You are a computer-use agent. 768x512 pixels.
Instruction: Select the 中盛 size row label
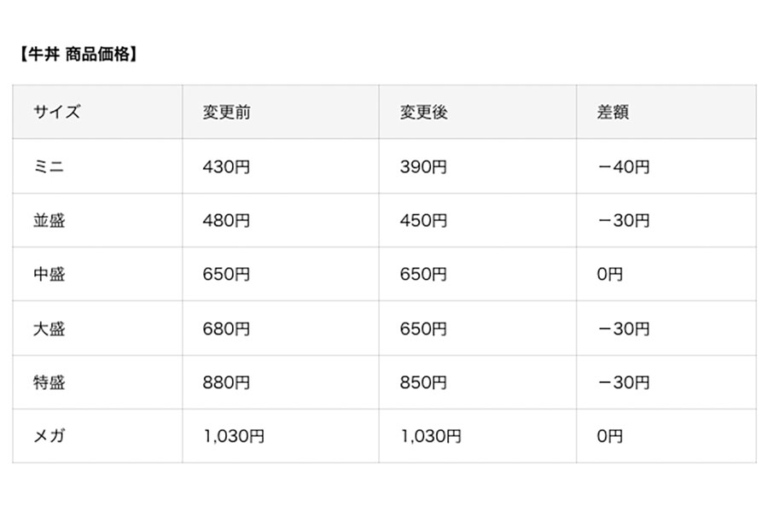coord(49,274)
